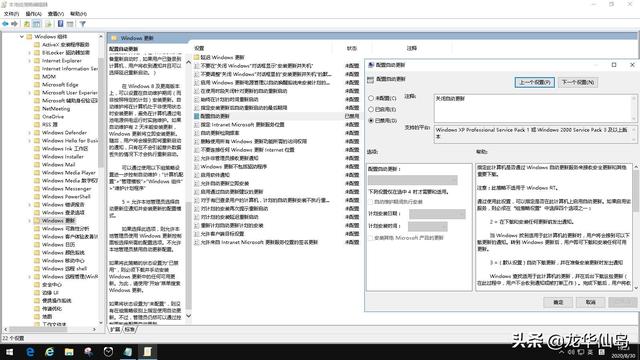Confirm with the 确定 button

point(558,302)
